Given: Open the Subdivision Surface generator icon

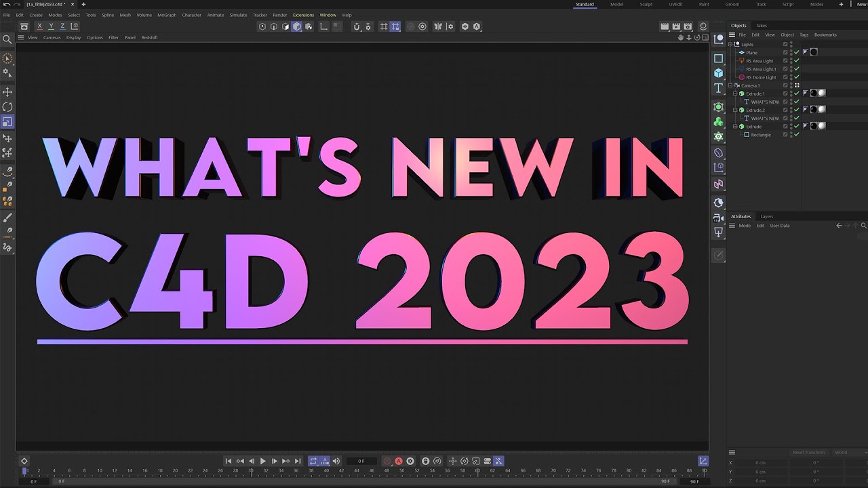Looking at the screenshot, I should 719,107.
